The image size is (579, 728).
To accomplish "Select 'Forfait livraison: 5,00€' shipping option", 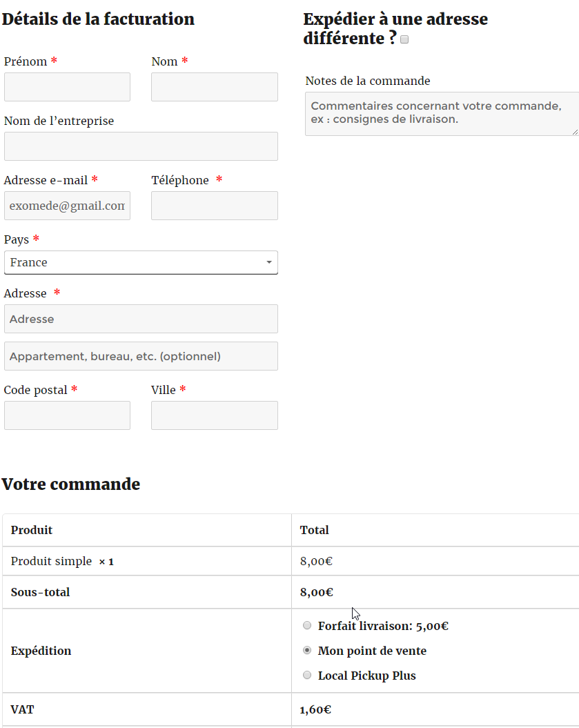I will coord(307,625).
